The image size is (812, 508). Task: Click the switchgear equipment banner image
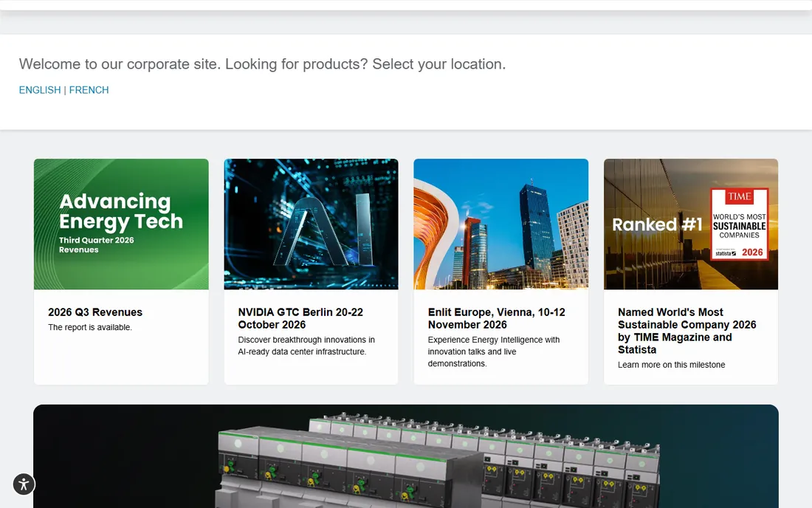(406, 456)
